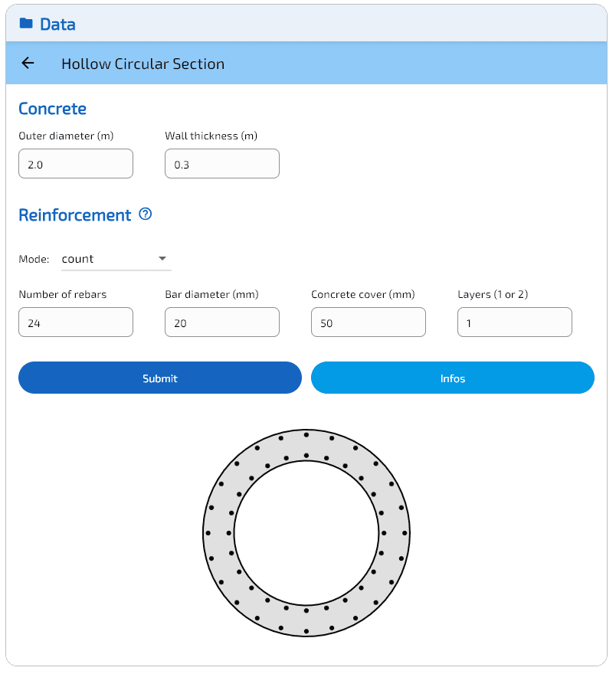Open the Reinforcement help question mark icon
Viewport: 616px width, 674px height.
pos(146,214)
